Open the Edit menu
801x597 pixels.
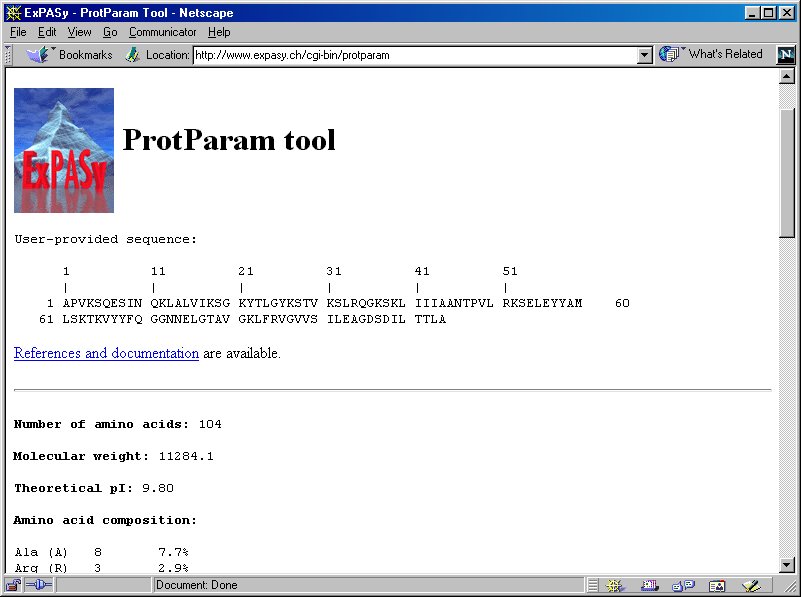point(47,32)
